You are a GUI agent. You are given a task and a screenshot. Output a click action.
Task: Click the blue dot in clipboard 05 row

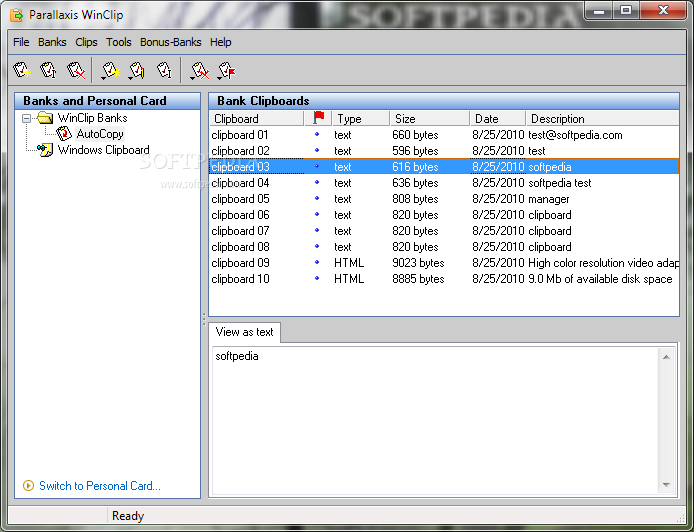tap(316, 198)
